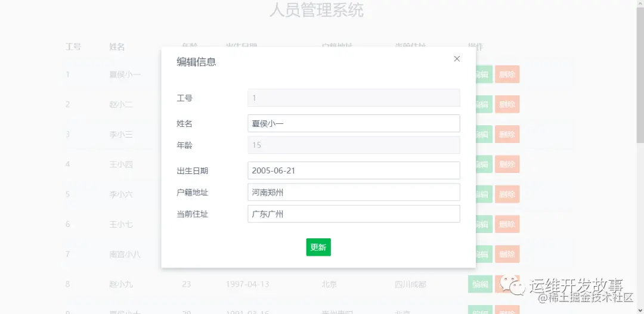Image resolution: width=644 pixels, height=314 pixels.
Task: Select the 编辑信息 dialog title
Action: point(196,62)
